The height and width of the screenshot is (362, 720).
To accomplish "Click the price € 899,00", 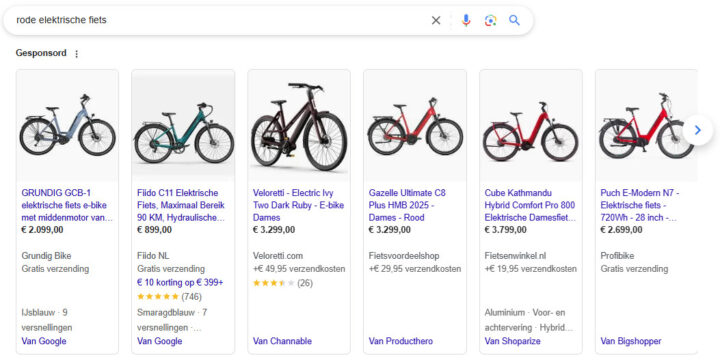I will click(x=154, y=230).
